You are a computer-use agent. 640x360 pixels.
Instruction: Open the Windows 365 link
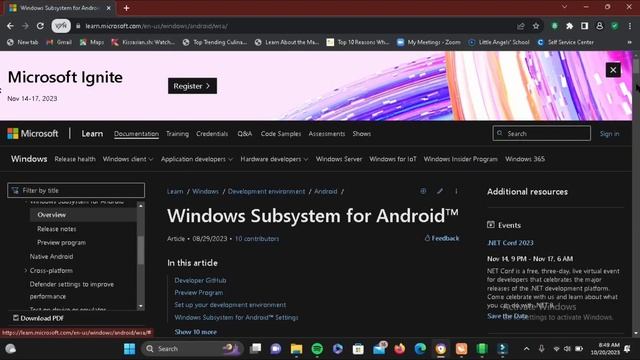point(524,159)
